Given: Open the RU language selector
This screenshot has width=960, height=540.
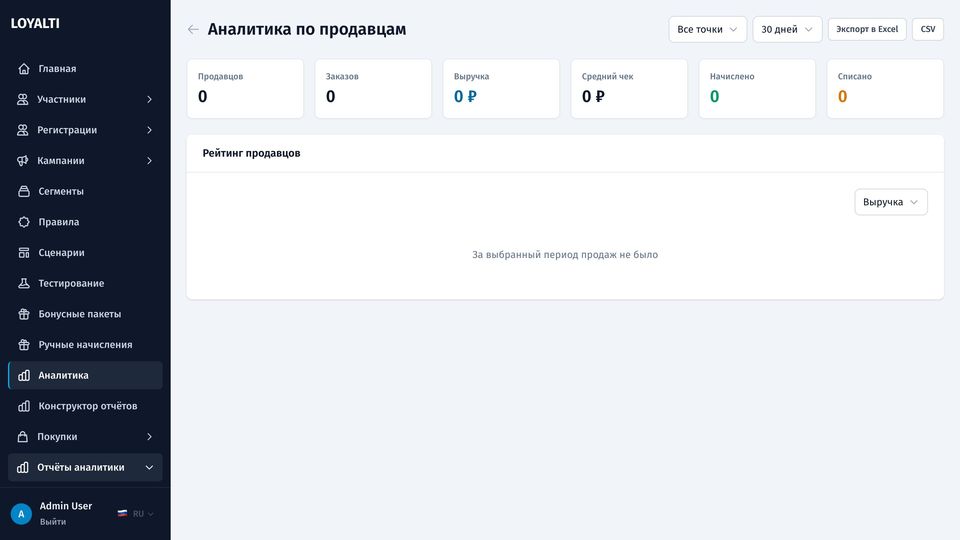Looking at the screenshot, I should pos(136,514).
